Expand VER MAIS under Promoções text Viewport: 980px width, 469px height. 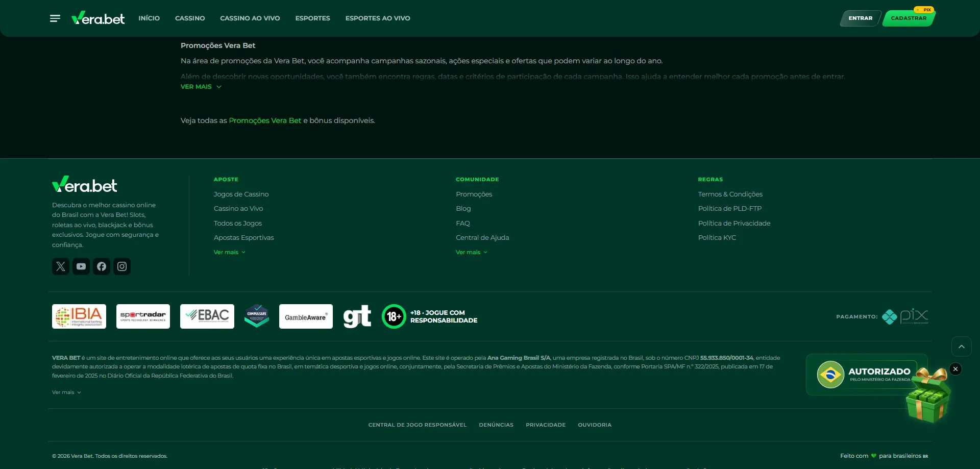pyautogui.click(x=201, y=87)
